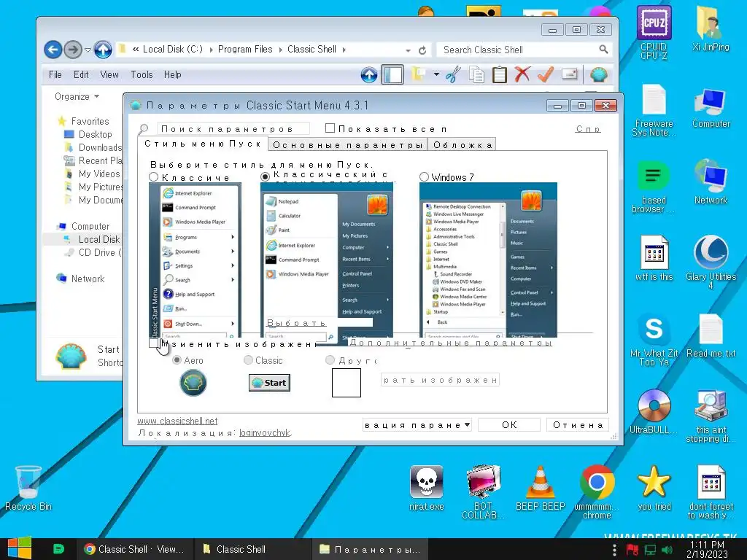Screen dimensions: 747x560
Task: Open the Tools menu in Explorer
Action: point(142,75)
